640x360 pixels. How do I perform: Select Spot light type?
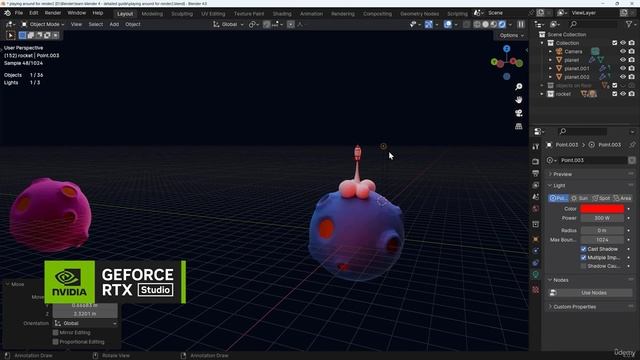[601, 198]
